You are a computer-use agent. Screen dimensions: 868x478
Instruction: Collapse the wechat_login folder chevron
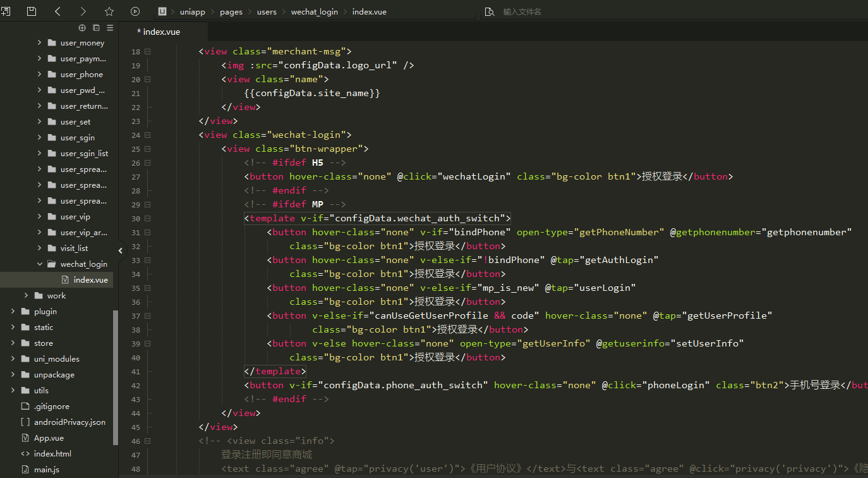point(39,264)
